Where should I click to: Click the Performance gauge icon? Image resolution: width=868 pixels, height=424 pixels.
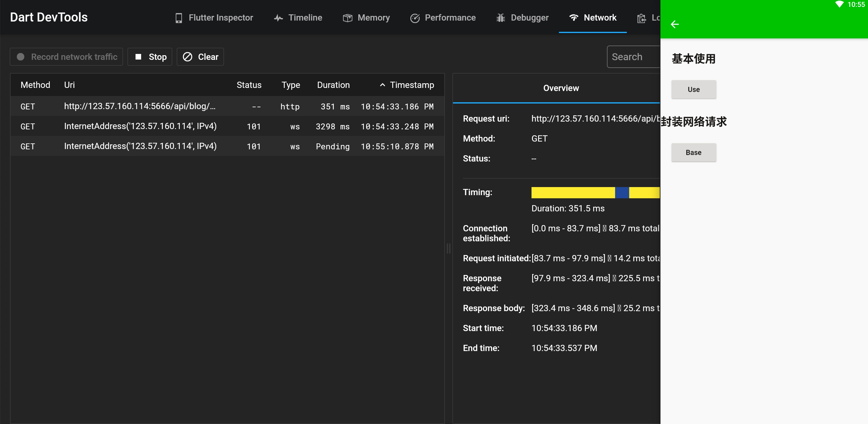pos(415,18)
